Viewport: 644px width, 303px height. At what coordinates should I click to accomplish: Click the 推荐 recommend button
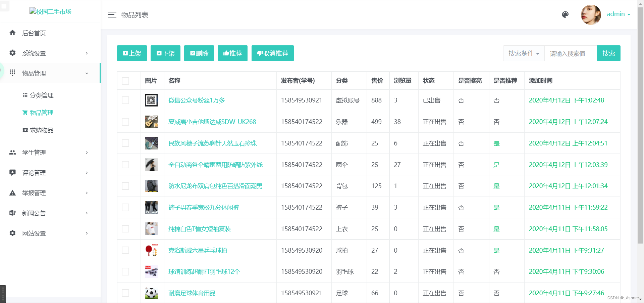click(x=232, y=53)
